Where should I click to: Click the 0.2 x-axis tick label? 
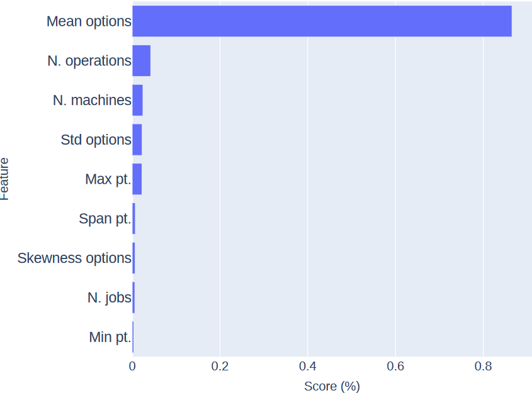click(x=220, y=366)
